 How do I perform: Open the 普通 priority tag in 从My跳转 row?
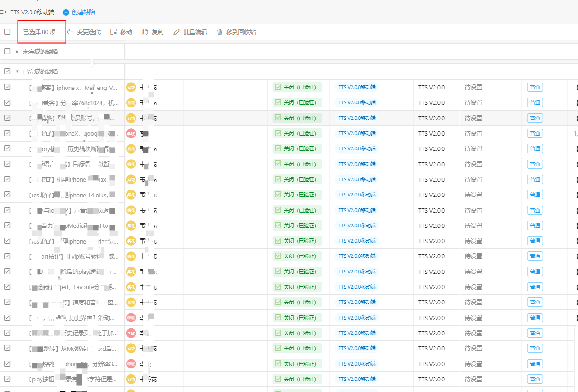pyautogui.click(x=535, y=348)
